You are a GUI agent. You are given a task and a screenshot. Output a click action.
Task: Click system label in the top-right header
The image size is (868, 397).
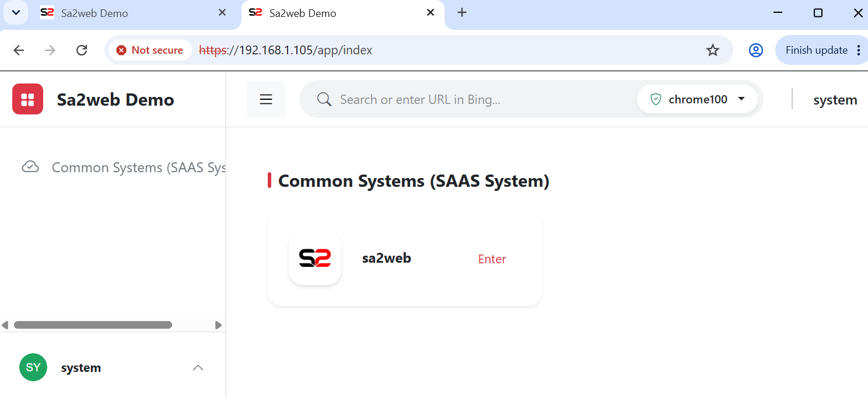pos(835,100)
